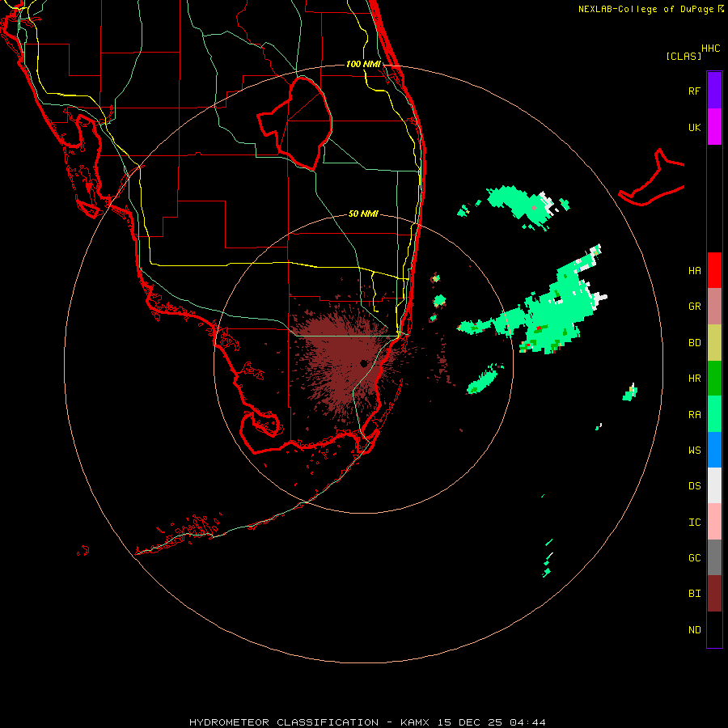Click the "IC" legend label
Viewport: 728px width, 728px height.
pos(694,523)
